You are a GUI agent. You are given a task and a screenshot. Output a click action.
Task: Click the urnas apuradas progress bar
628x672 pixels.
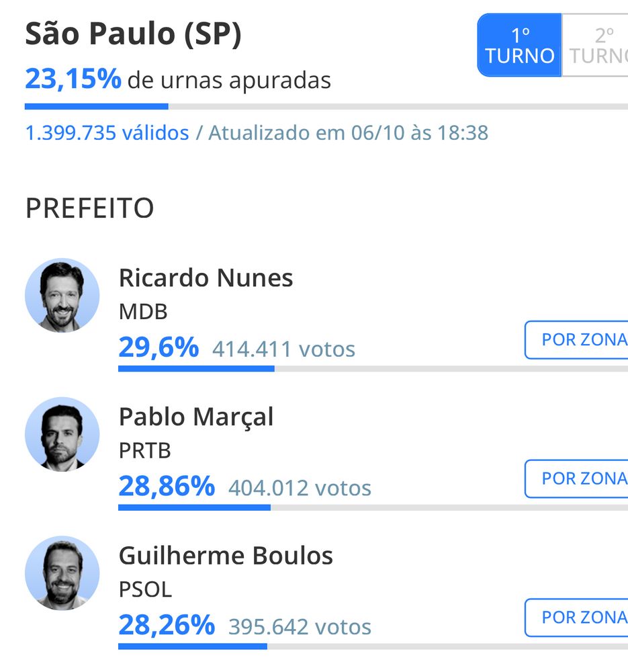326,106
